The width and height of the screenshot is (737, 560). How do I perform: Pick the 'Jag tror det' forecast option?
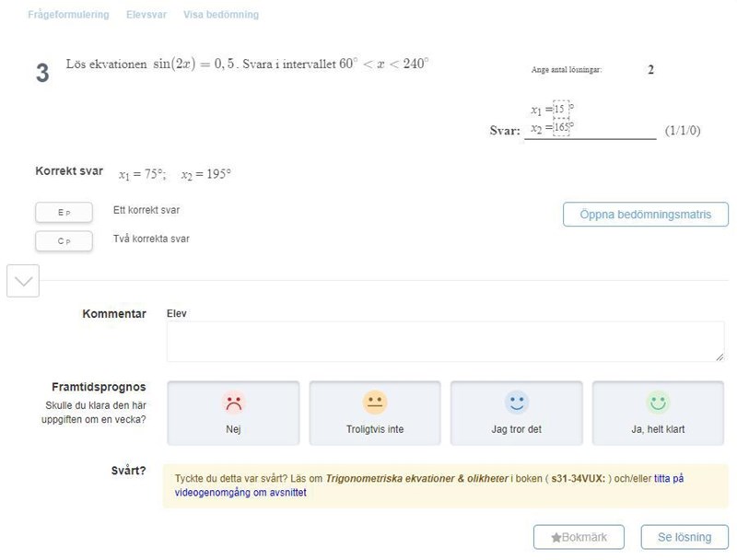click(x=516, y=414)
